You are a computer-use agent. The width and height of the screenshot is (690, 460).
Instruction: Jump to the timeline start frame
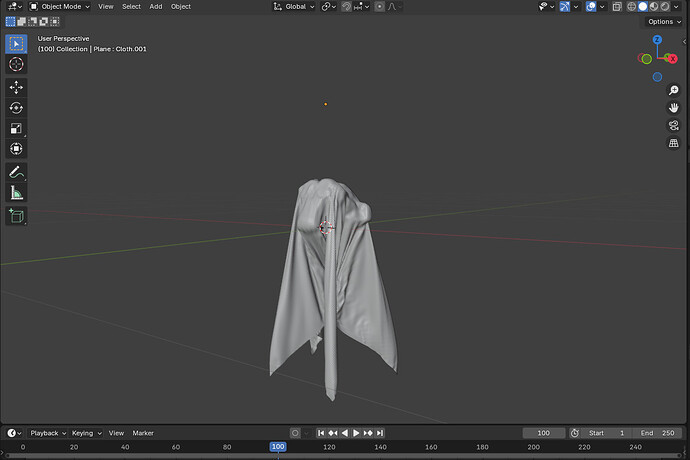pos(321,433)
